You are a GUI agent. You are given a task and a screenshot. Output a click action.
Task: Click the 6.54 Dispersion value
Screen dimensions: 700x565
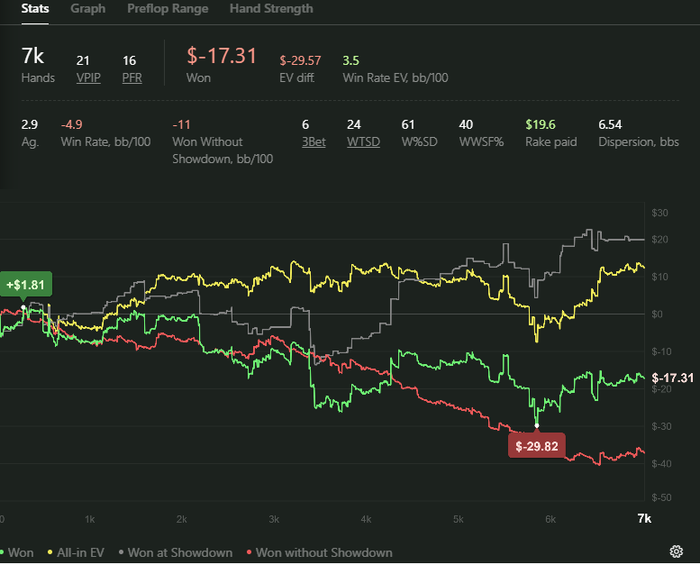click(610, 125)
